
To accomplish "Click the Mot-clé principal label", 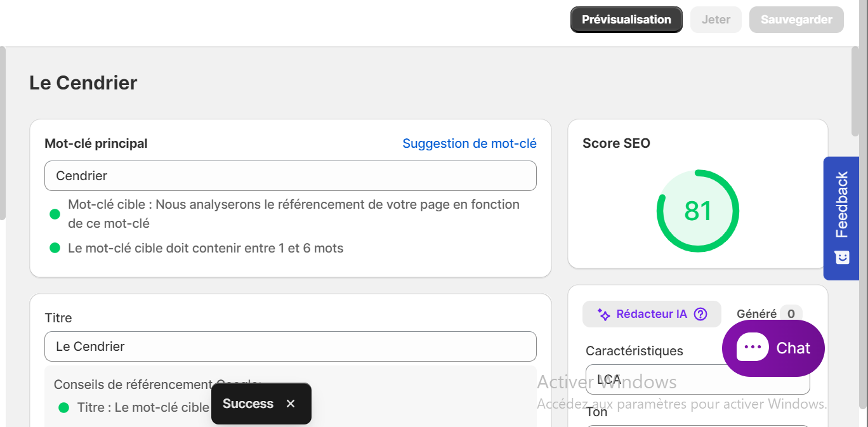I will [x=96, y=143].
